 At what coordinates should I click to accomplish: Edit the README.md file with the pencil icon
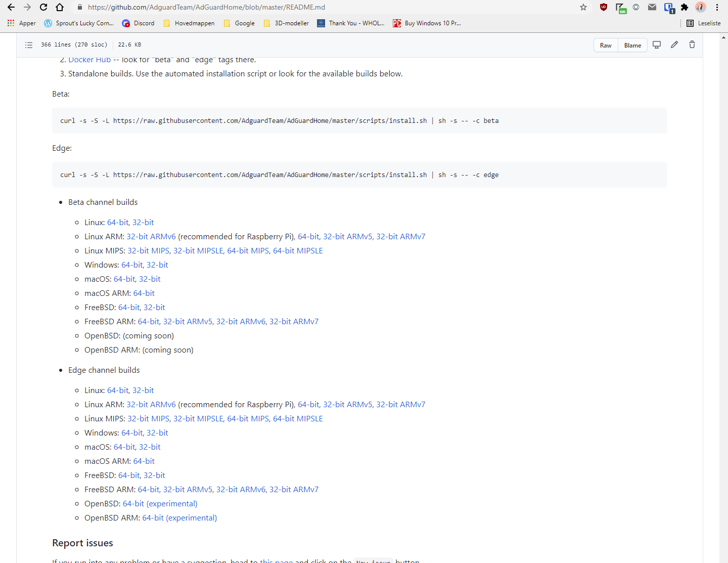(x=674, y=45)
